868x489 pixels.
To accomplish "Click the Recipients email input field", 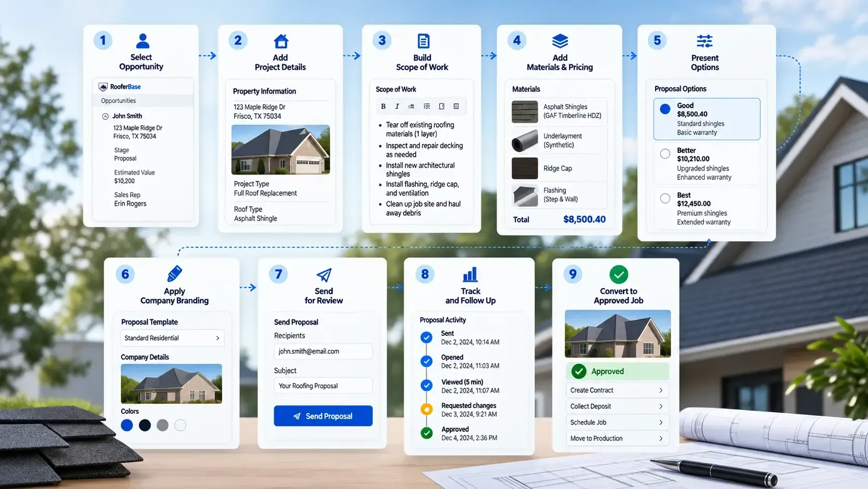I will [323, 351].
